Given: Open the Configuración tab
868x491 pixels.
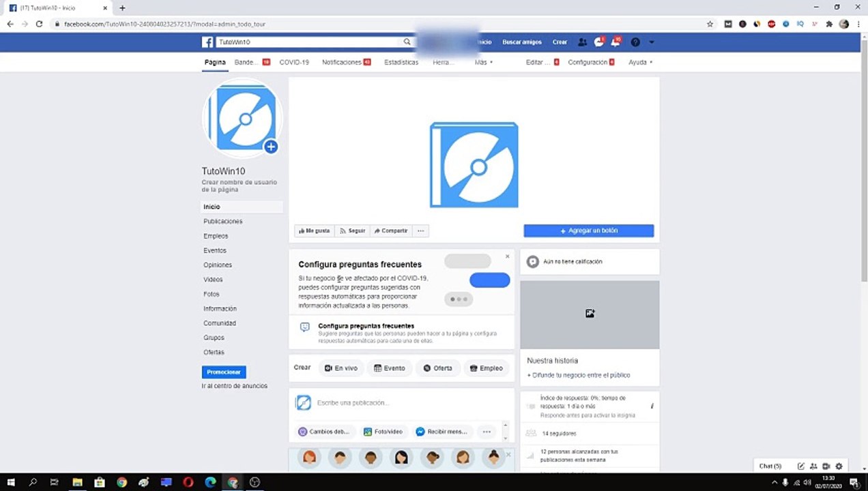Looking at the screenshot, I should [591, 62].
